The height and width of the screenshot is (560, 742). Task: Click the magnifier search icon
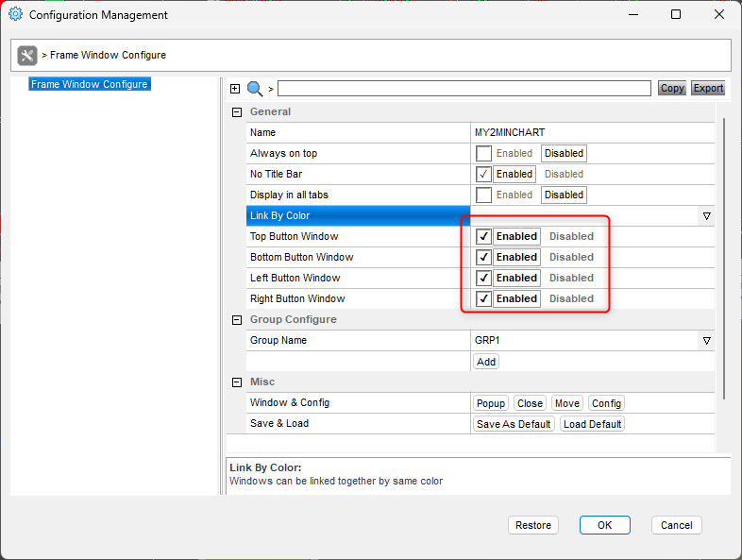click(255, 89)
